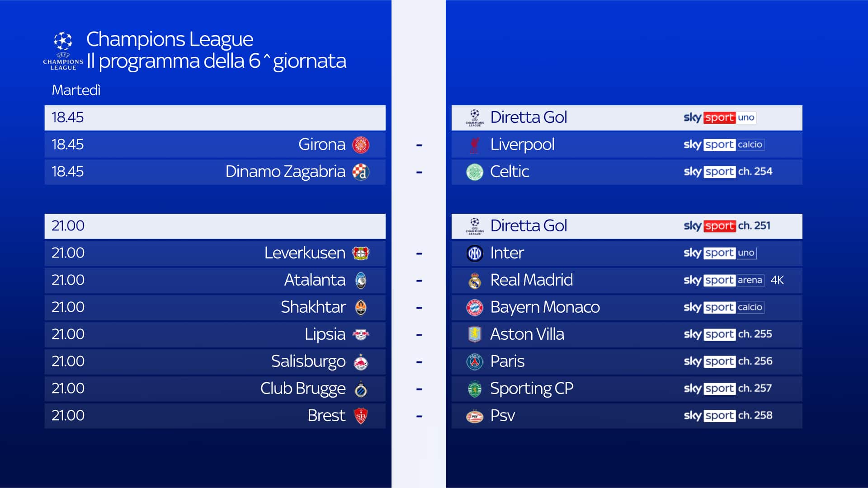This screenshot has width=868, height=488.
Task: Click the Martedì day heading
Action: click(76, 90)
